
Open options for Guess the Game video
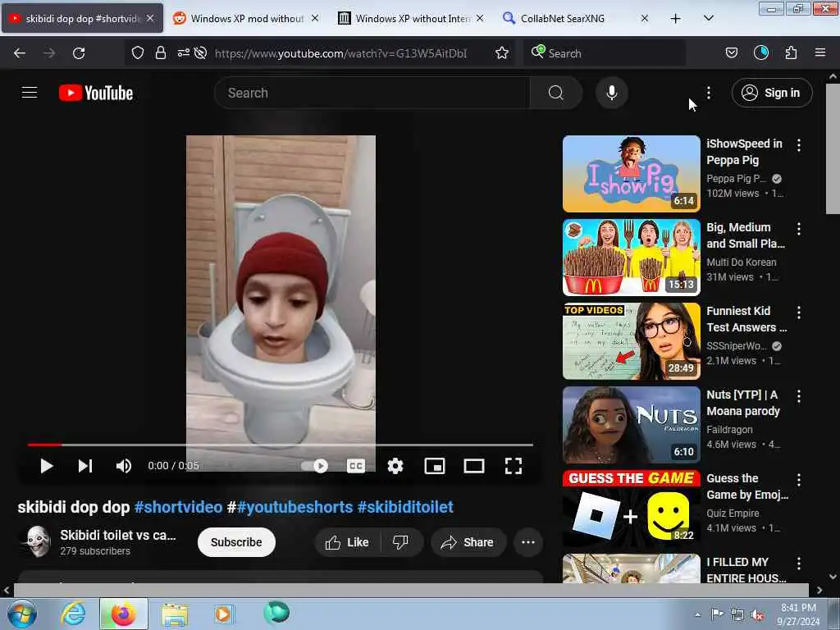pos(799,479)
